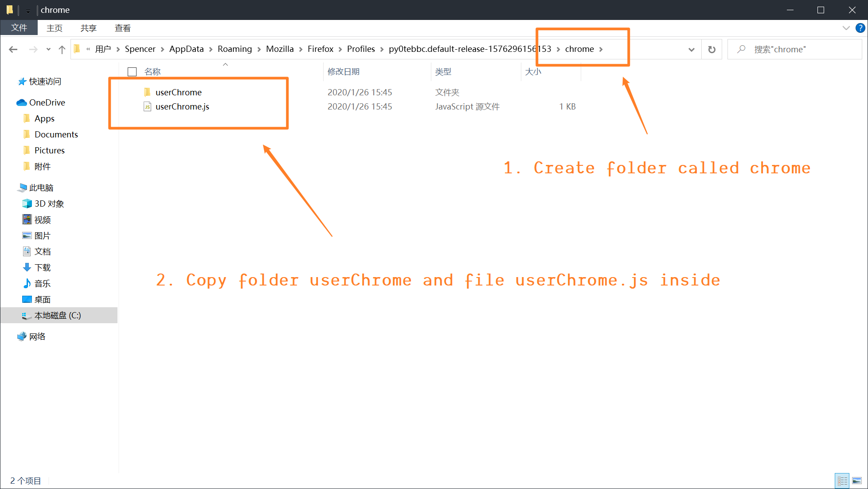Open the 文件 menu tab
This screenshot has width=868, height=489.
pyautogui.click(x=19, y=28)
